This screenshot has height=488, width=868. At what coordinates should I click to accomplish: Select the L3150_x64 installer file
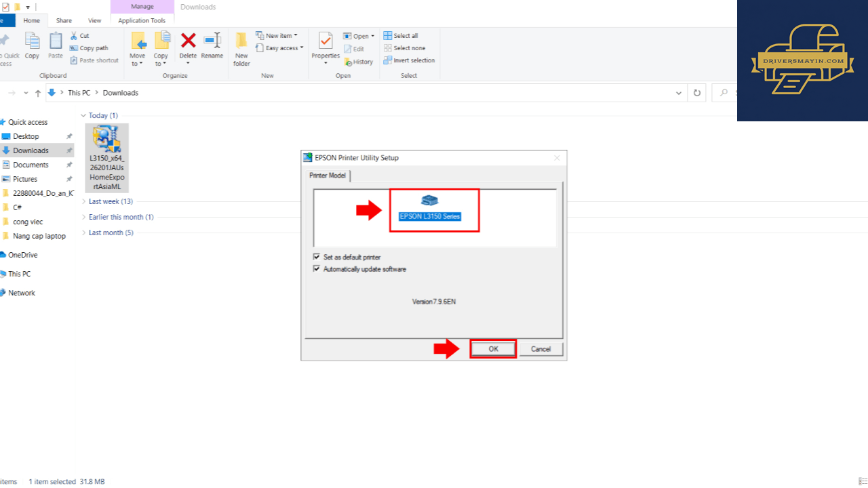pos(107,158)
